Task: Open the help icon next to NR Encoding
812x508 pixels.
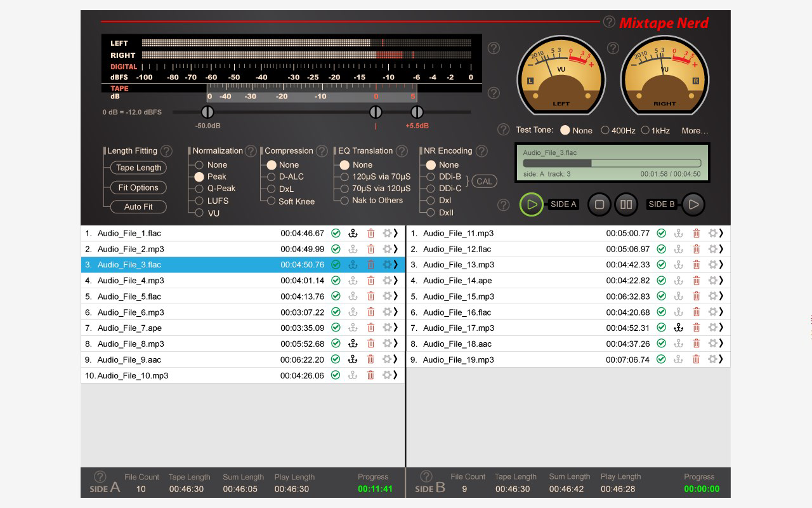Action: pyautogui.click(x=480, y=150)
